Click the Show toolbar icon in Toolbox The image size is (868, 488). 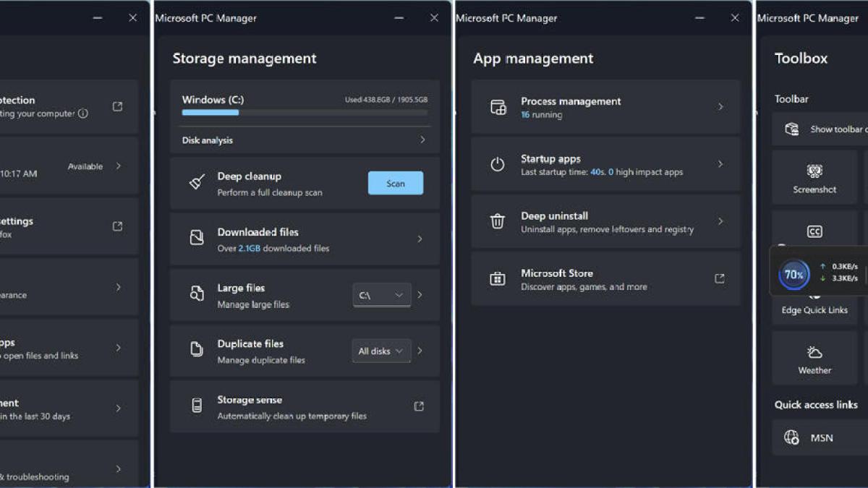[792, 129]
